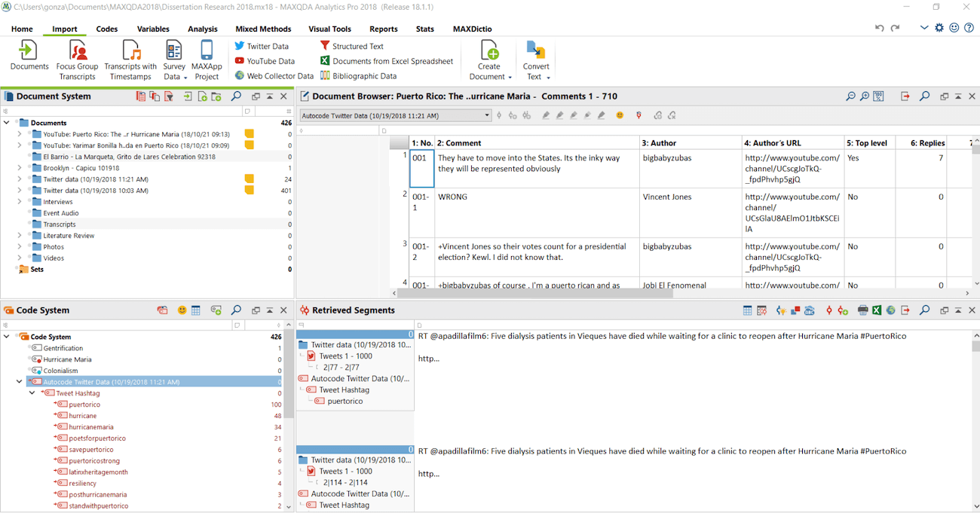
Task: Expand YouTube: Puerto Rico Hurricane Maria group
Action: [x=20, y=134]
